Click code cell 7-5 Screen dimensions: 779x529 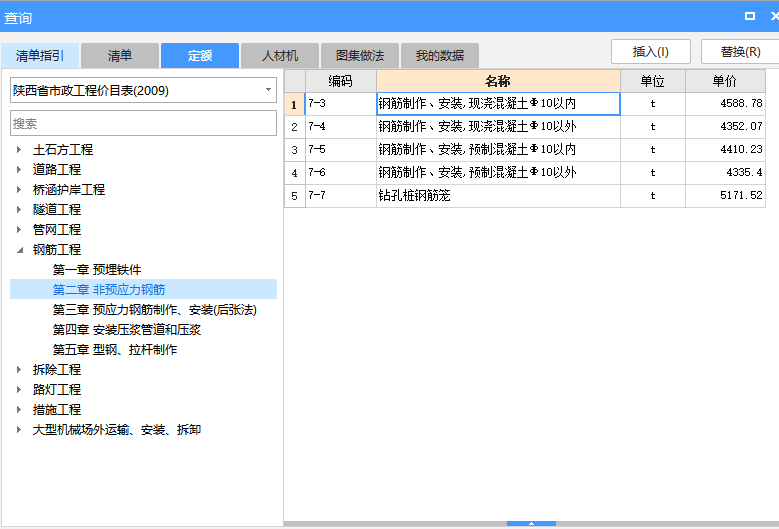click(341, 150)
